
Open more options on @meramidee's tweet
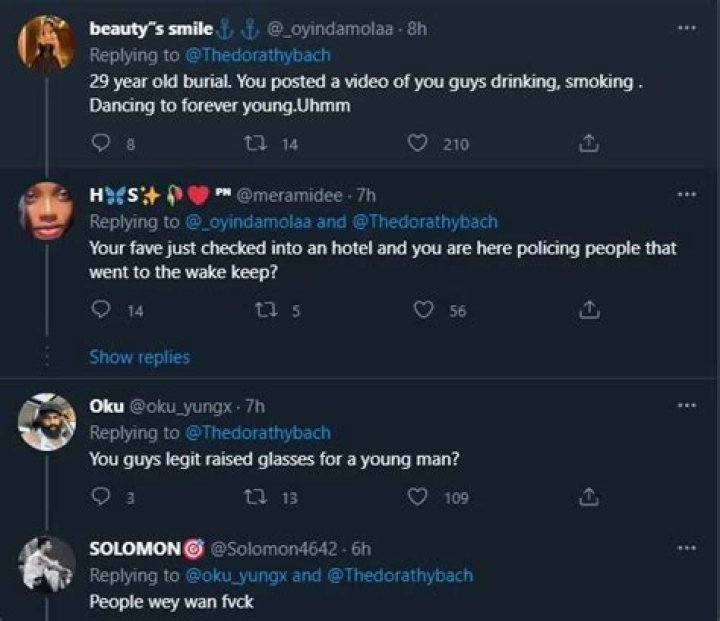click(686, 193)
